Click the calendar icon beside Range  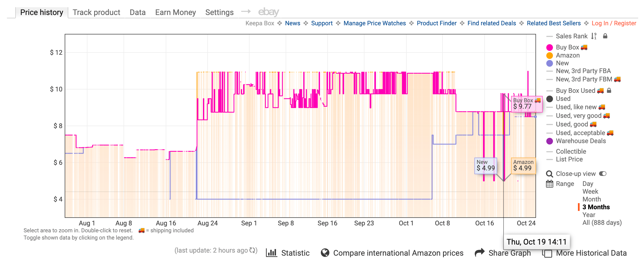coord(549,184)
